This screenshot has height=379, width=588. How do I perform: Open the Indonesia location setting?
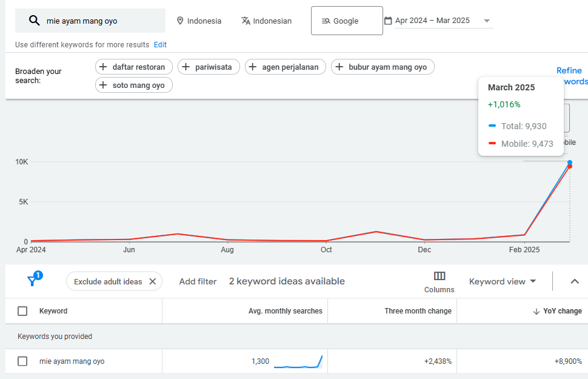pos(199,21)
